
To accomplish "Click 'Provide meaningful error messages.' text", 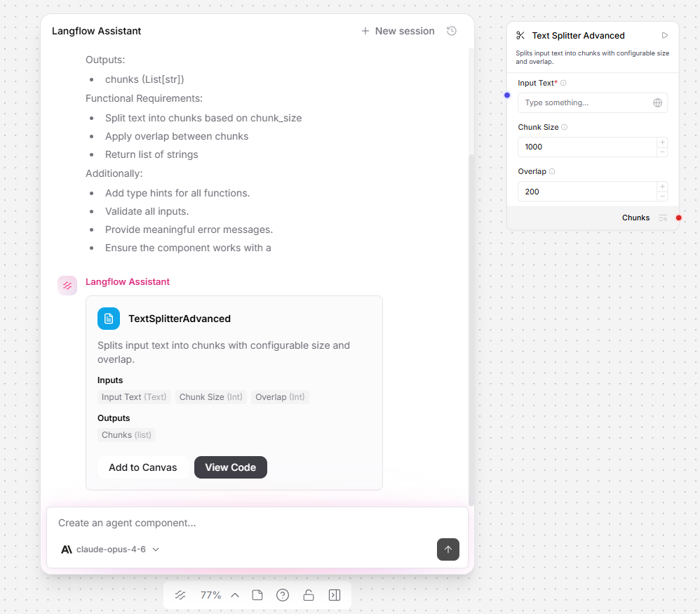I will [x=189, y=229].
